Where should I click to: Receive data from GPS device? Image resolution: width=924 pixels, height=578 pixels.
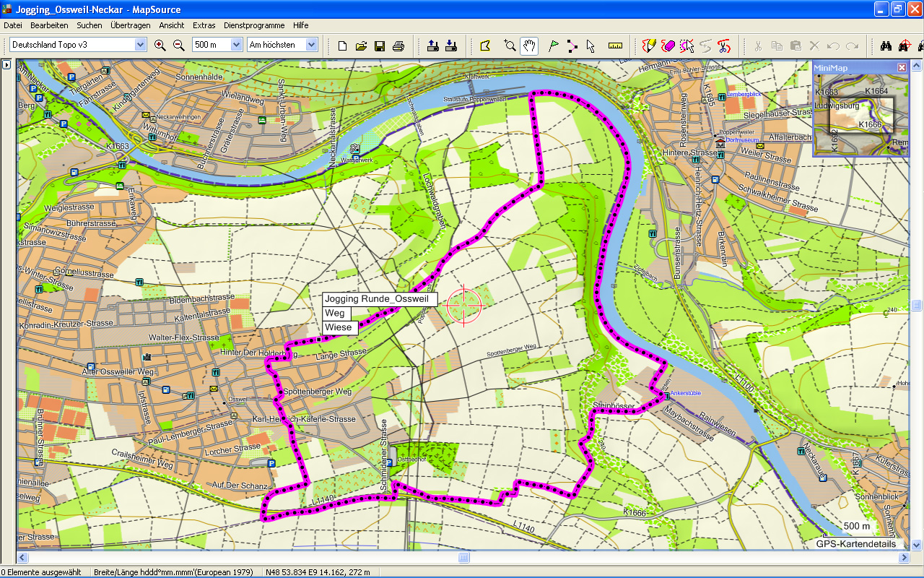[x=451, y=46]
